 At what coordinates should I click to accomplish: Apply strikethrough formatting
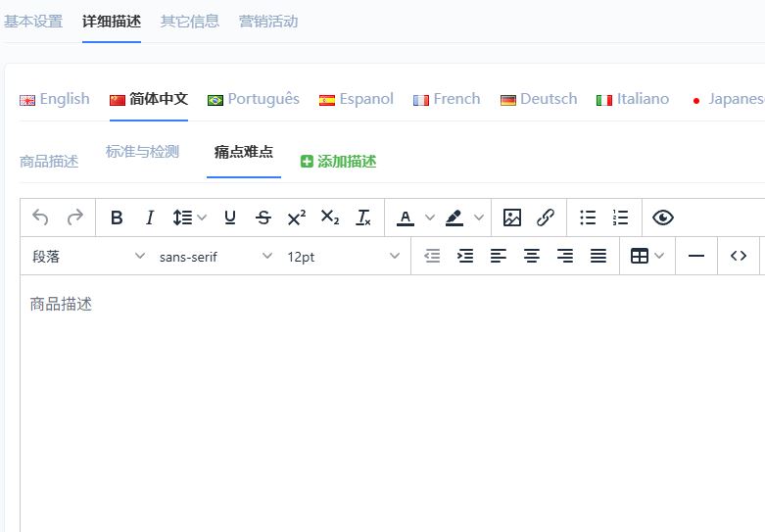263,218
